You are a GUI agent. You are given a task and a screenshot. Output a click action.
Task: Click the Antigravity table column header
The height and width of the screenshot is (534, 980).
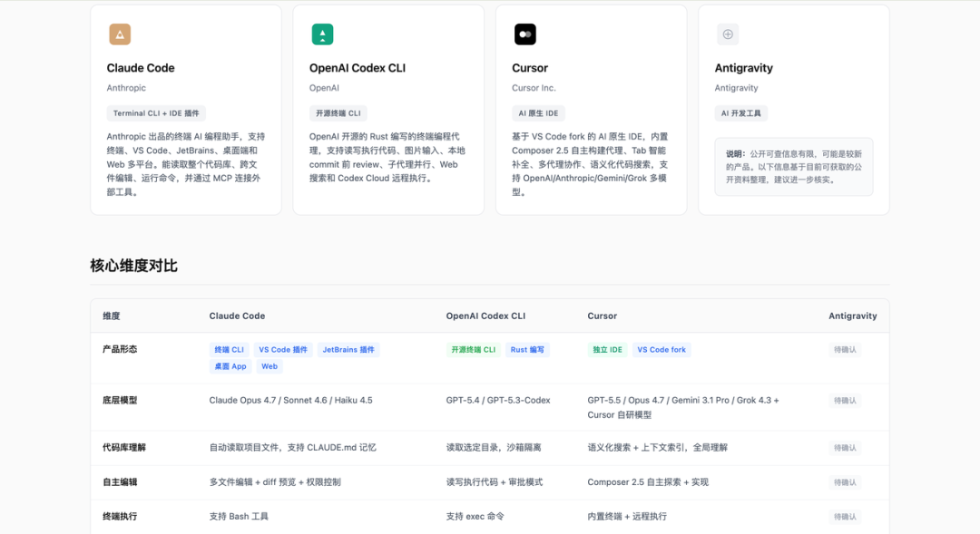click(x=852, y=316)
